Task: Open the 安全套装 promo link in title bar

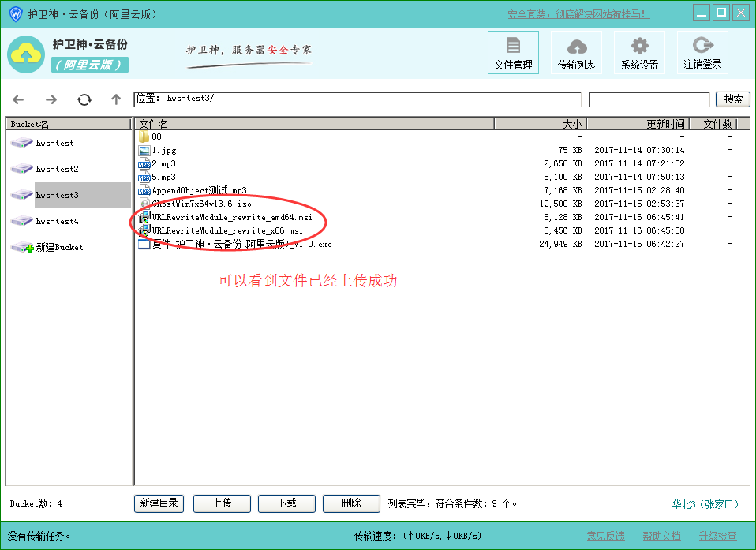Action: pyautogui.click(x=578, y=14)
